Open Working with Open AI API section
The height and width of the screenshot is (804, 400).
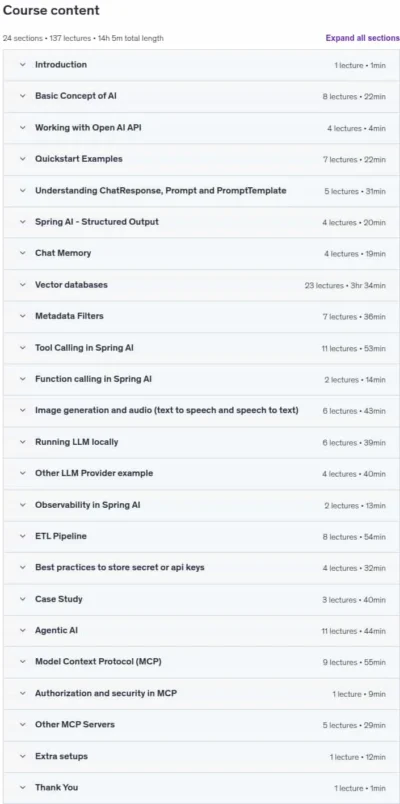pos(201,128)
